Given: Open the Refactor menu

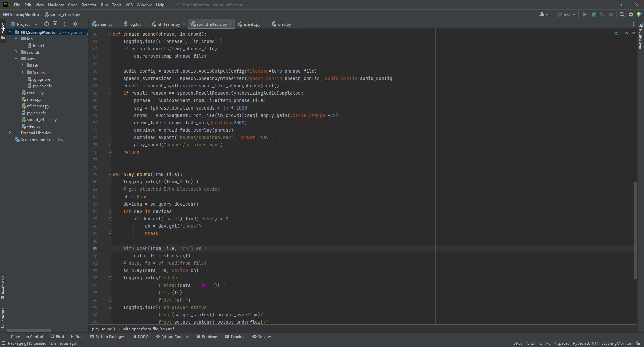Looking at the screenshot, I should 89,5.
